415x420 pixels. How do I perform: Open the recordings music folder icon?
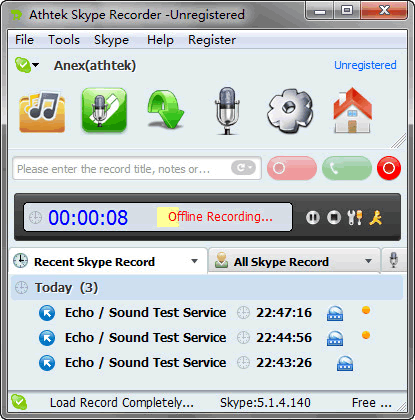tap(42, 112)
